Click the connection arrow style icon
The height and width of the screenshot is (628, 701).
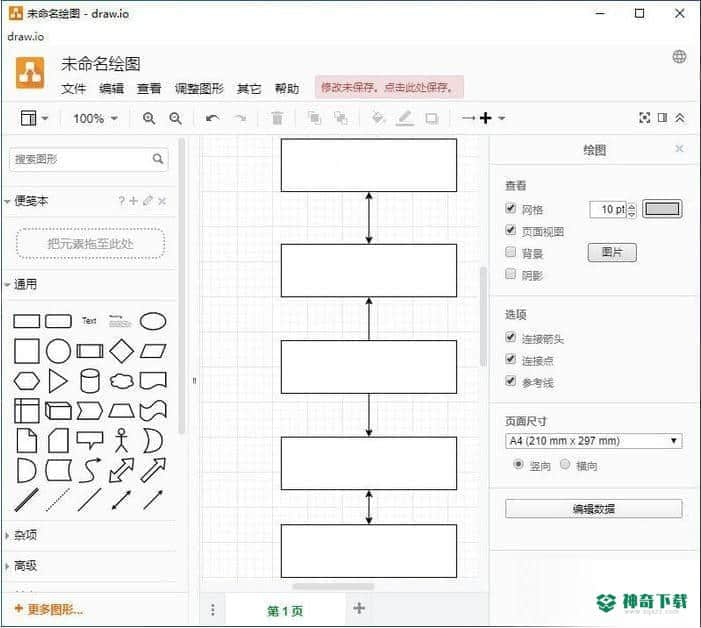click(x=469, y=118)
